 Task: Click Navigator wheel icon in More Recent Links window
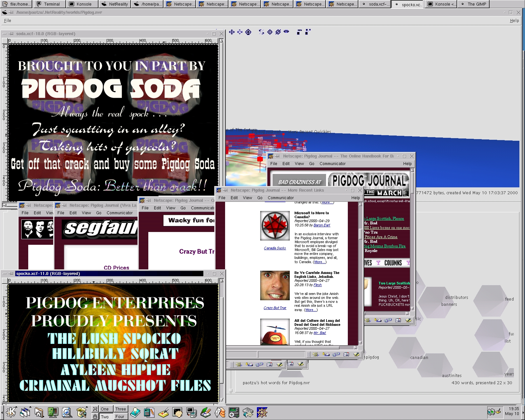coord(316,354)
